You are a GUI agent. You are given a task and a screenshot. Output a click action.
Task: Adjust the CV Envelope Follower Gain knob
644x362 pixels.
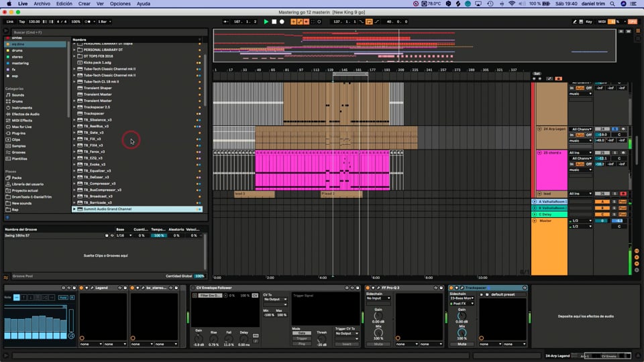(199, 339)
